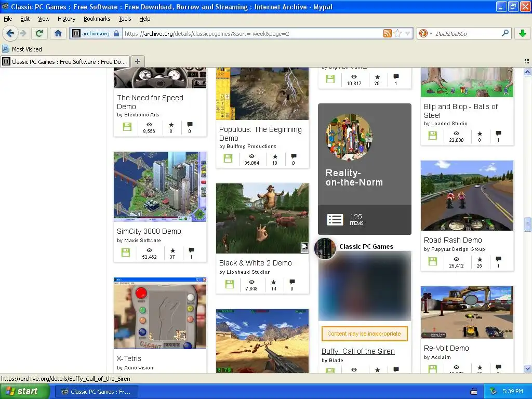The height and width of the screenshot is (399, 532).
Task: Click the Road Rash motorcycle thumbnail
Action: click(x=467, y=195)
